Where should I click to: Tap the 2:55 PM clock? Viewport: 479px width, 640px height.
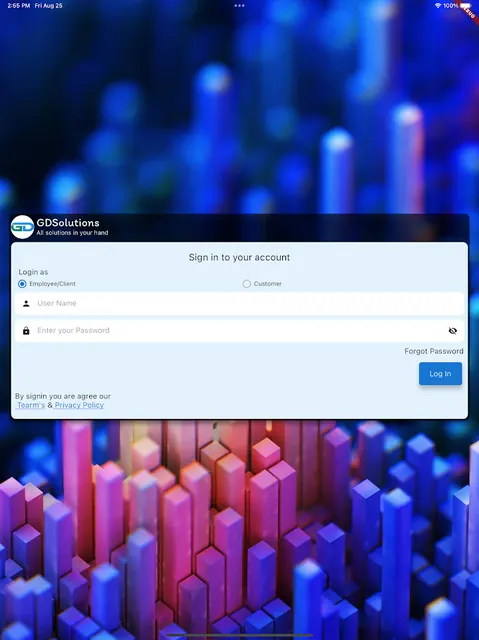(x=19, y=6)
